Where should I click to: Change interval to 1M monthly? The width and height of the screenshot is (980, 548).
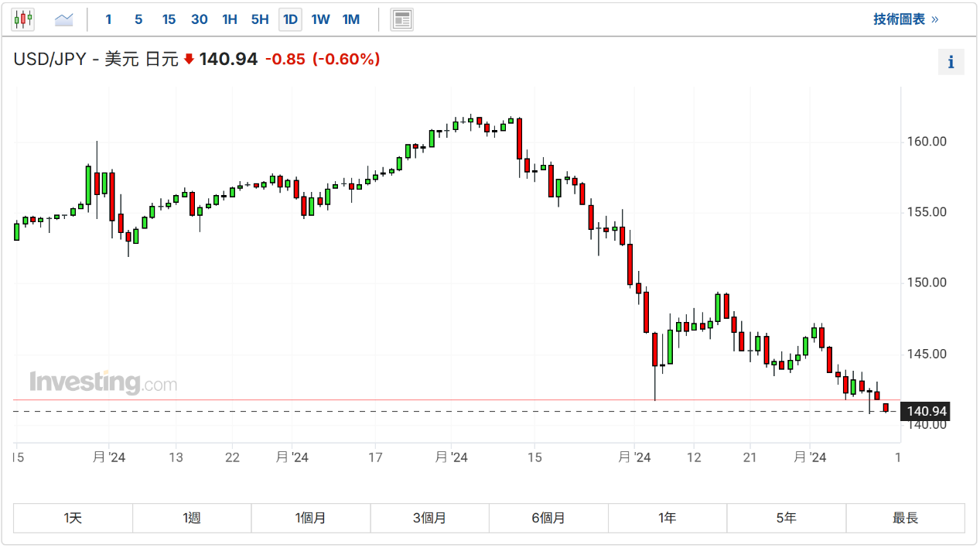tap(351, 19)
